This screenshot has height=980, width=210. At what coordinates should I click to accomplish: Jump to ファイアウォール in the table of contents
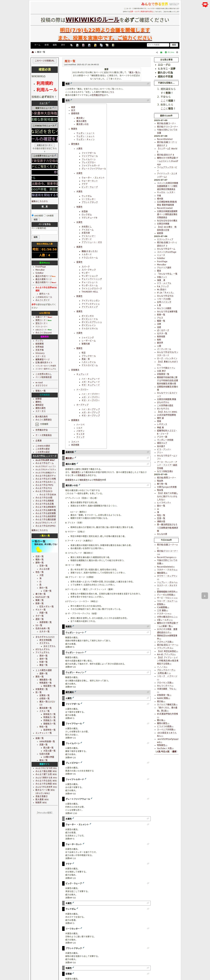(x=90, y=156)
